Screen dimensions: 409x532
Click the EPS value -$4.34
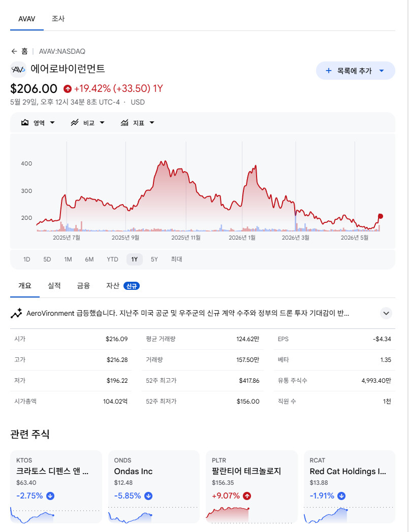(382, 339)
